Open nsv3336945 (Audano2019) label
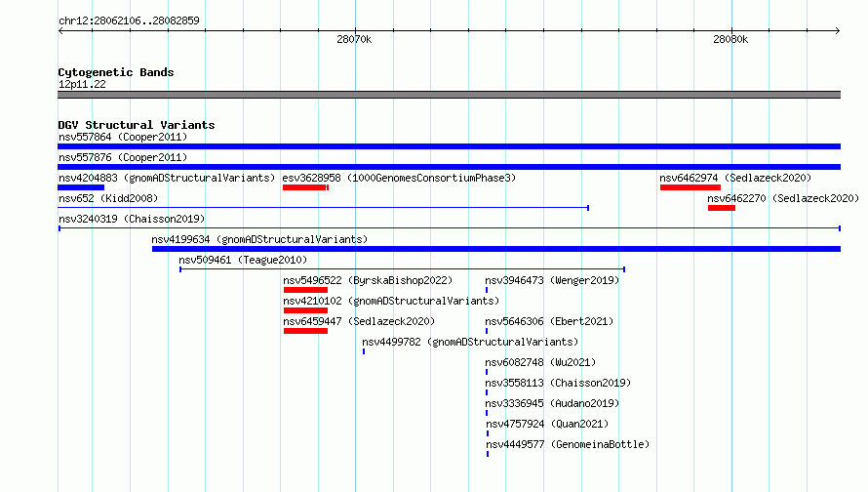Image resolution: width=868 pixels, height=492 pixels. tap(552, 403)
